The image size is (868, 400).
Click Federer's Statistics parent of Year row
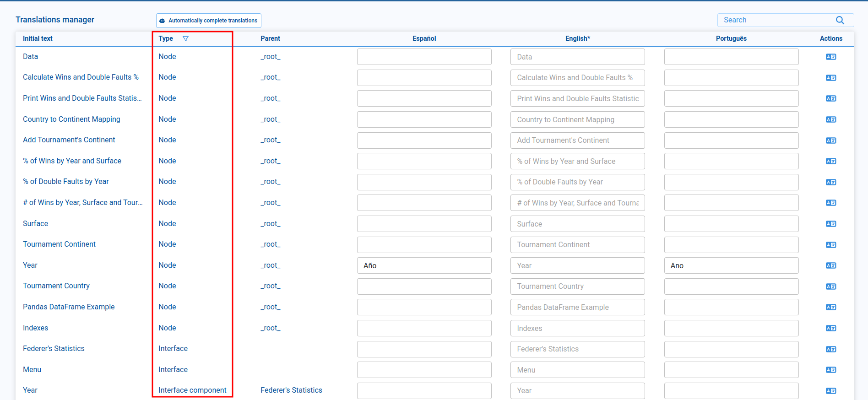click(291, 390)
